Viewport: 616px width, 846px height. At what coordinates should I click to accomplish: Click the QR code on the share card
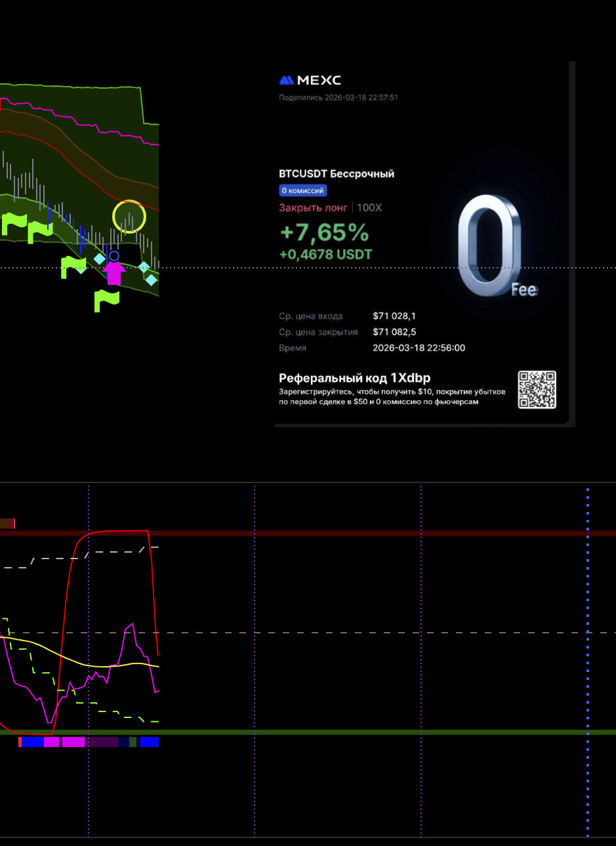tap(537, 390)
